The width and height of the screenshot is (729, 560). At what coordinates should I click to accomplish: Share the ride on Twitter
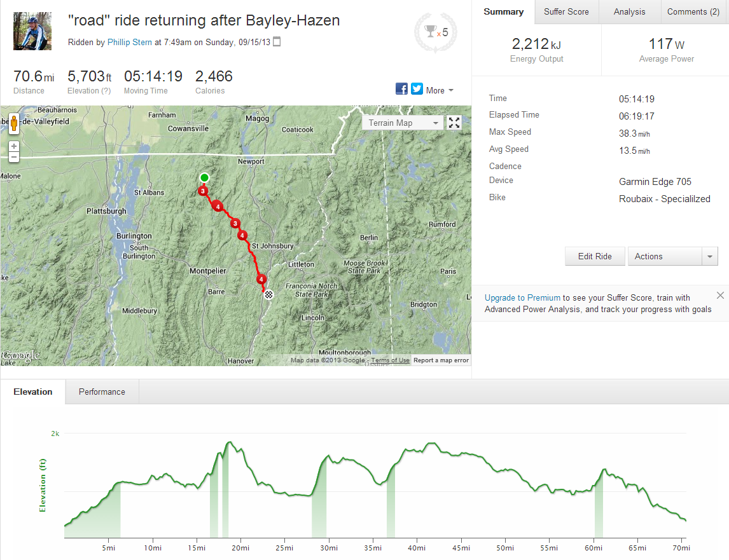[x=417, y=89]
